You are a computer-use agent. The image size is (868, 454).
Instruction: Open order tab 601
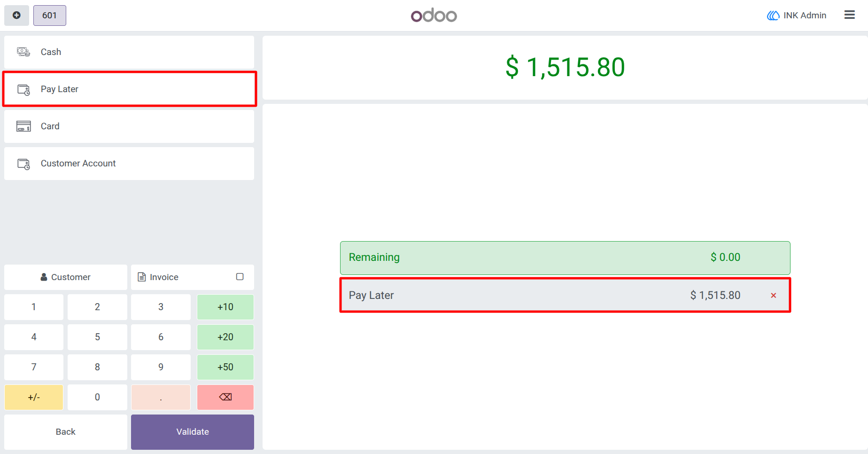[50, 16]
